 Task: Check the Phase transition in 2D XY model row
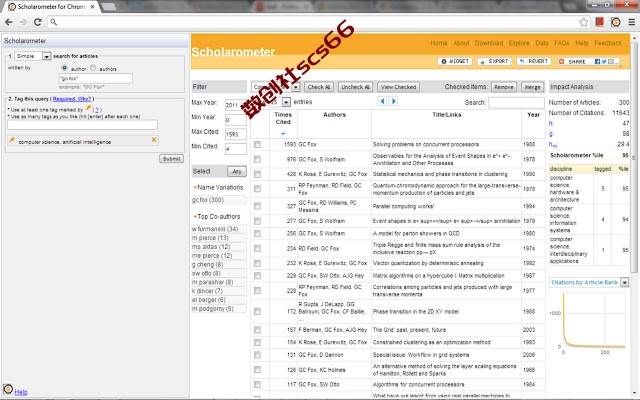click(257, 311)
